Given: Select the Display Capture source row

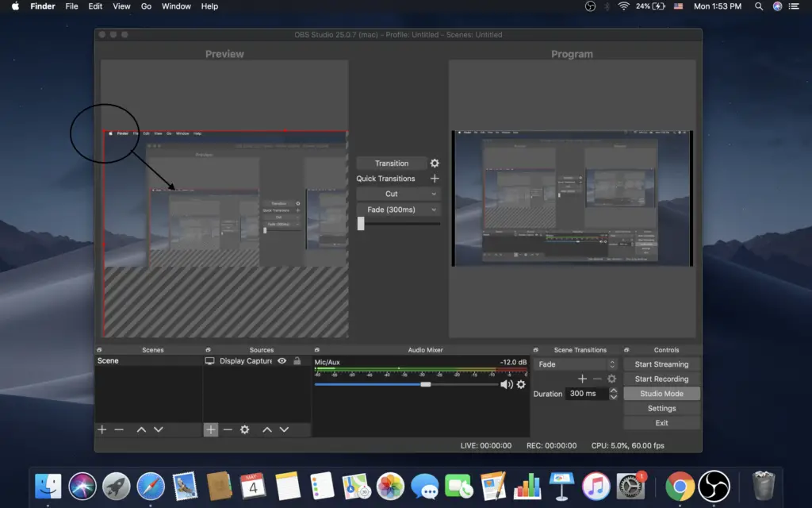Looking at the screenshot, I should pyautogui.click(x=258, y=361).
